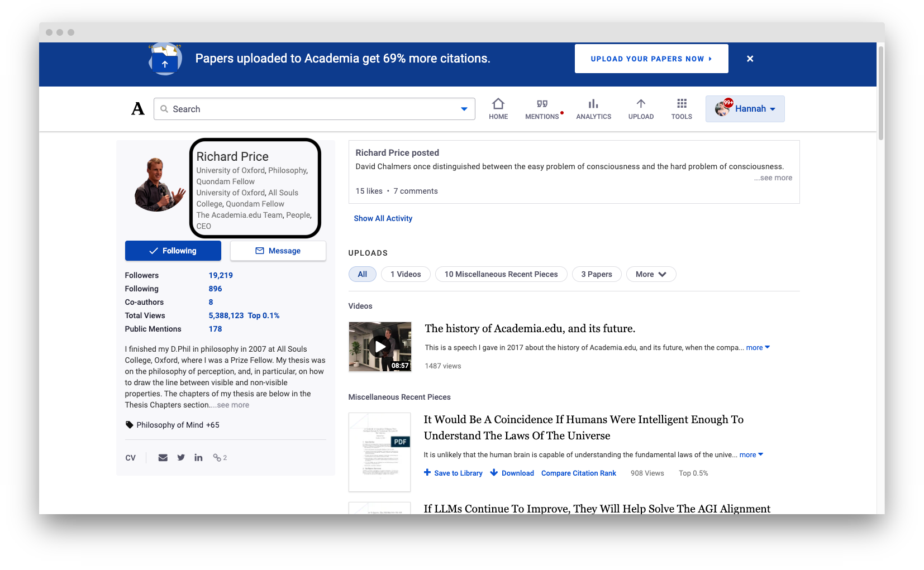Expand the 'More' uploads dropdown

click(651, 274)
